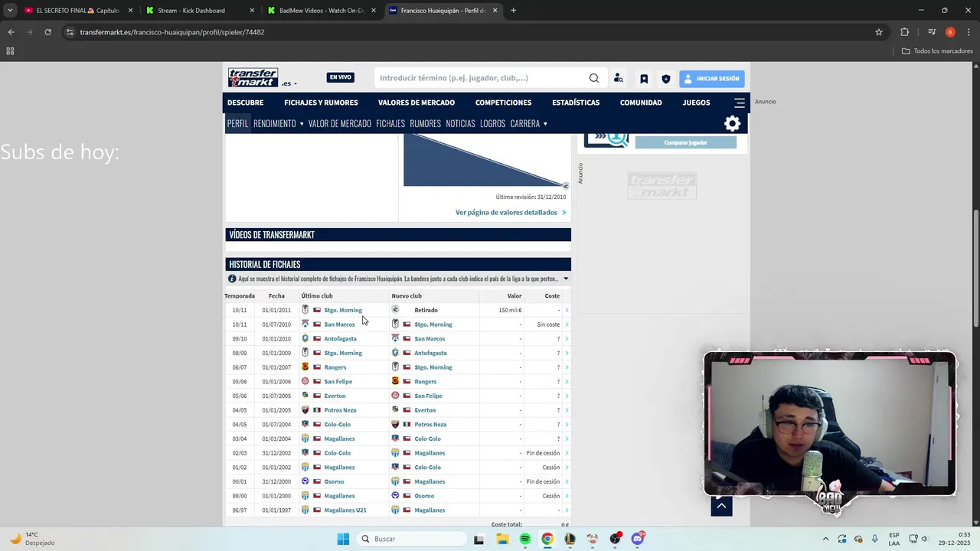Open the watchlist bookmark icon

[644, 78]
